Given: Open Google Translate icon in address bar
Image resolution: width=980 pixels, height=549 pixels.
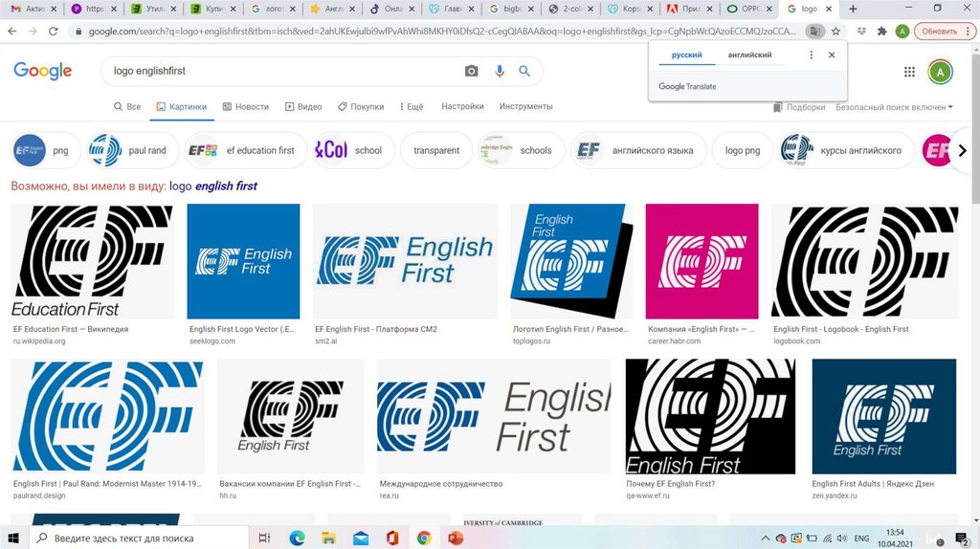Looking at the screenshot, I should [x=815, y=31].
